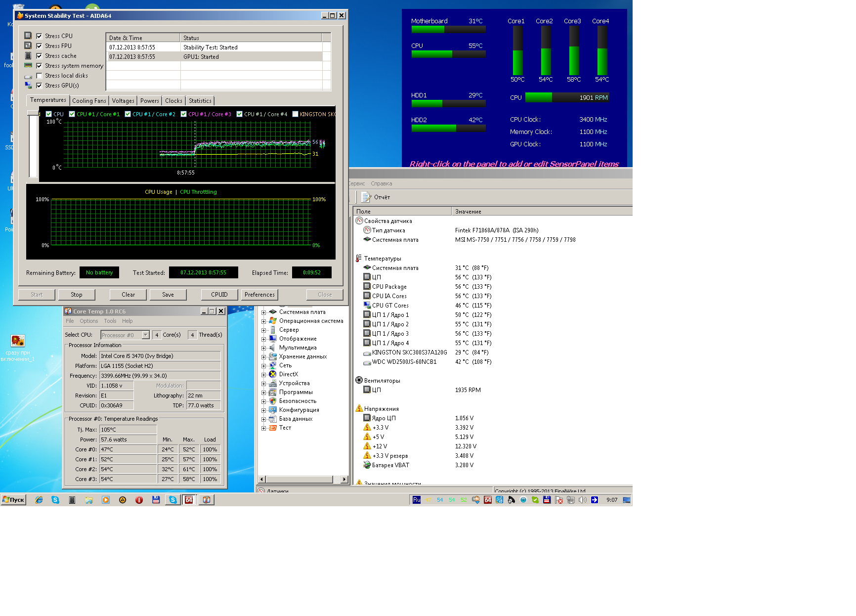Click the Значение column header
Image resolution: width=856 pixels, height=616 pixels.
point(542,212)
